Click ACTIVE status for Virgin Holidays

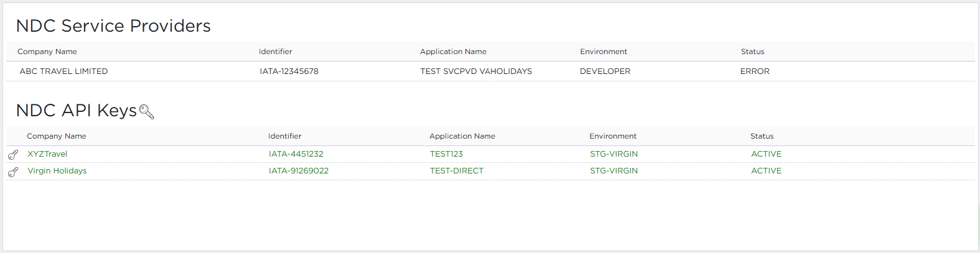pyautogui.click(x=766, y=171)
